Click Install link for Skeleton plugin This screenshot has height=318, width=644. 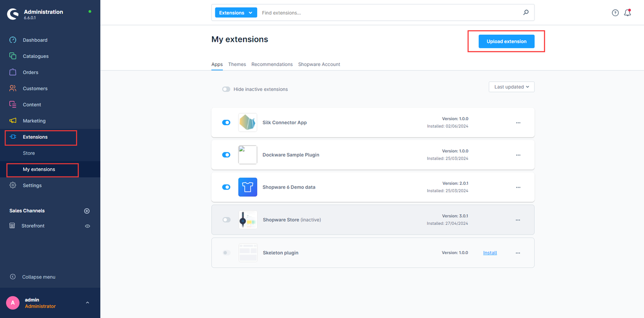490,253
